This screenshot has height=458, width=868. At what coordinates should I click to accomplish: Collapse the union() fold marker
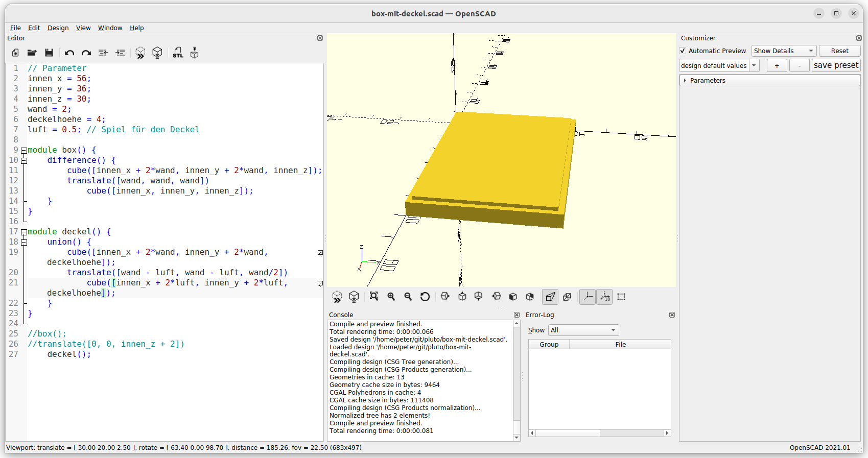pos(24,242)
